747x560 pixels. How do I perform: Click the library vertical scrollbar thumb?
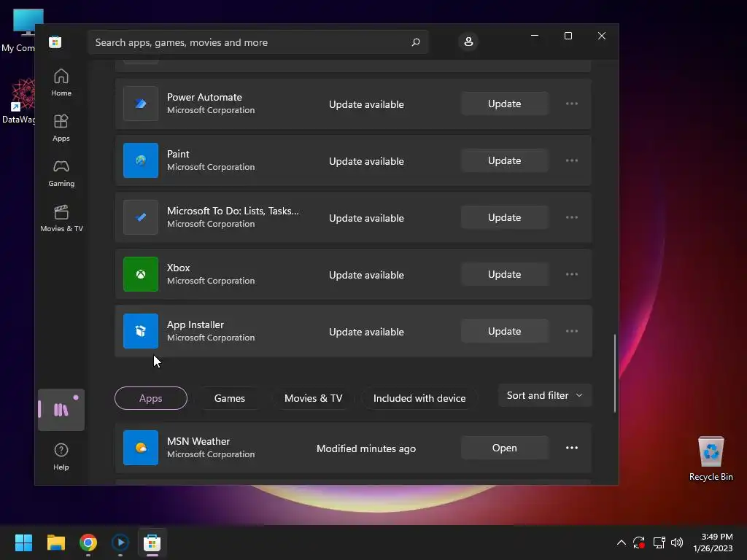(x=614, y=373)
